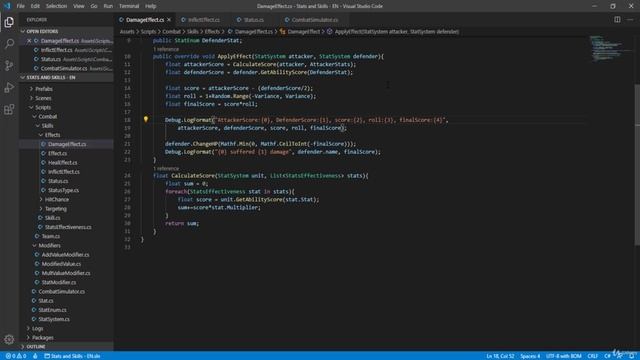Click the code minimap preview
Screen dimensions: 640x360
coord(610,48)
